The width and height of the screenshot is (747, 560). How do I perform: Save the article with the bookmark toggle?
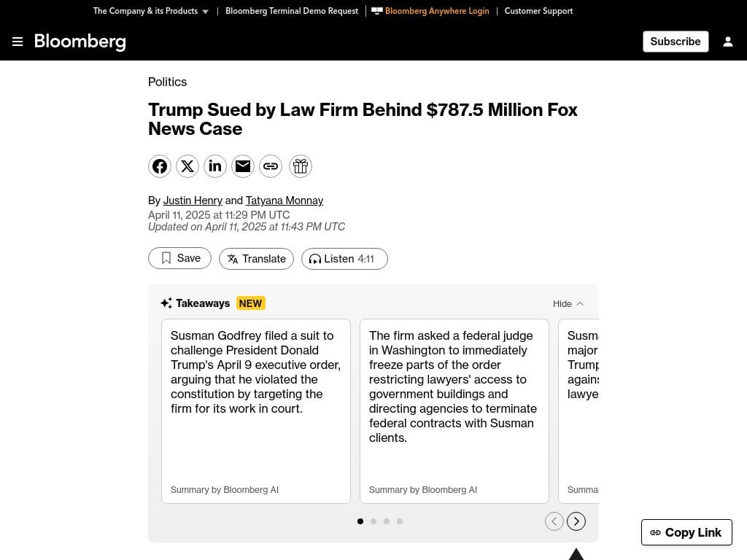pyautogui.click(x=179, y=258)
